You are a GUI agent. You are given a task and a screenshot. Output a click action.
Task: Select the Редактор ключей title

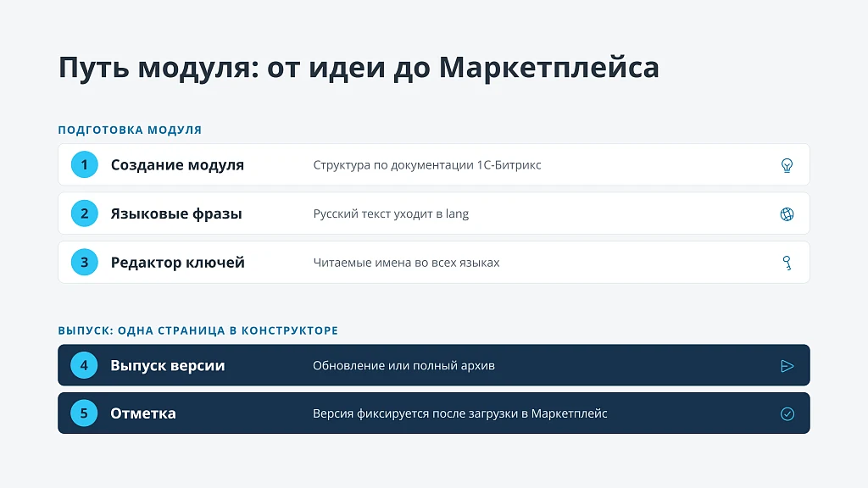click(178, 263)
